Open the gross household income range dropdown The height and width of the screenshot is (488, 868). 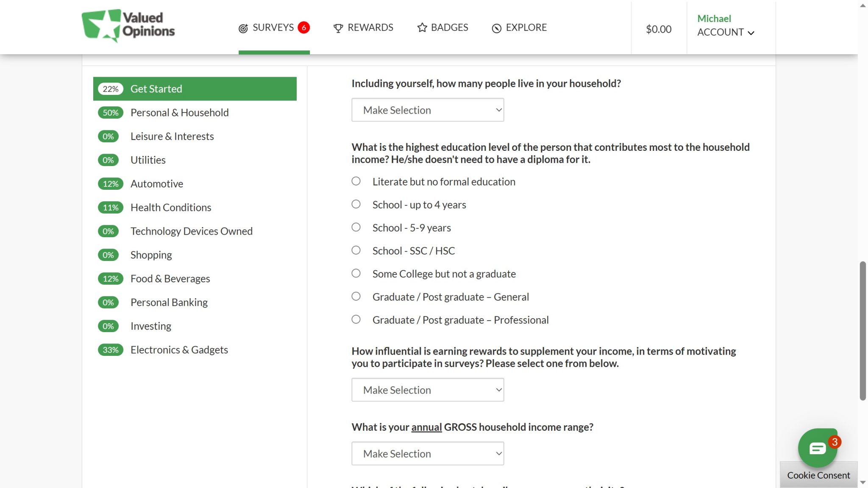point(427,453)
